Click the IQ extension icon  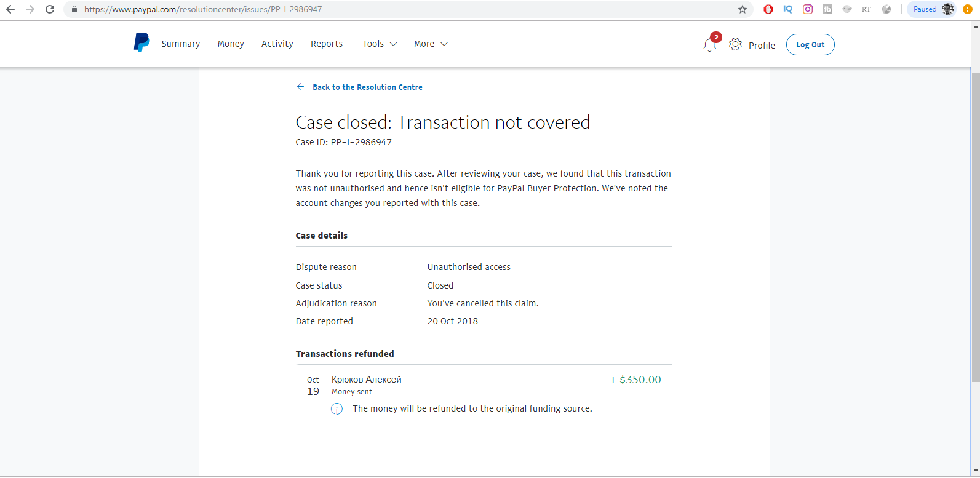pyautogui.click(x=788, y=9)
